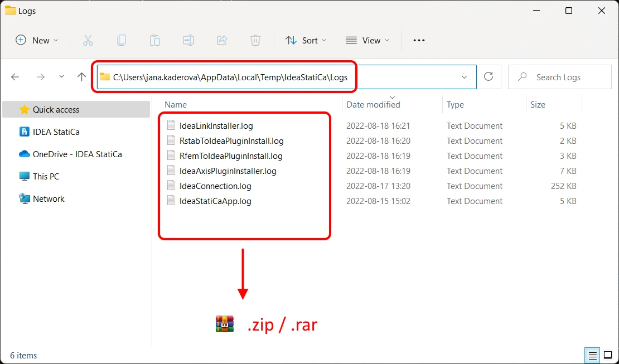The height and width of the screenshot is (364, 619).
Task: Click the IdeaConnection.log file icon
Action: coord(171,186)
